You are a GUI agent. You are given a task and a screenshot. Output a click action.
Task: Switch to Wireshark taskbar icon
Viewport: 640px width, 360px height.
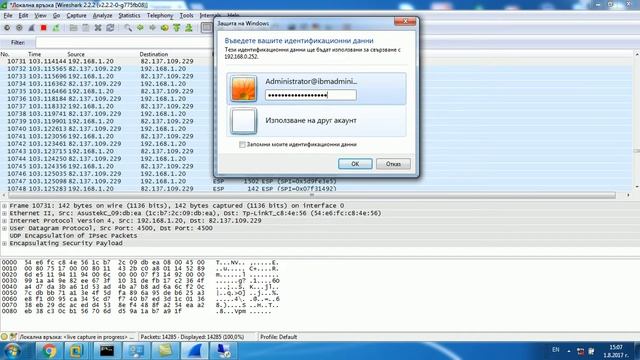coord(194,351)
